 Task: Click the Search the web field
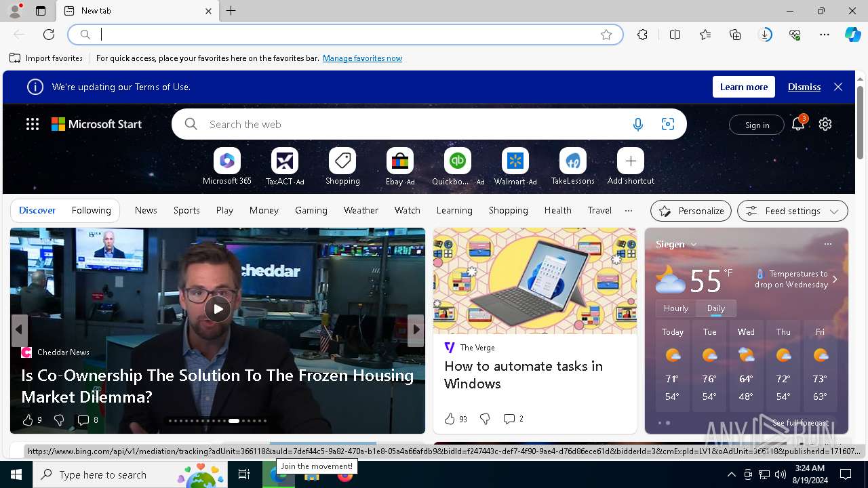pos(414,124)
